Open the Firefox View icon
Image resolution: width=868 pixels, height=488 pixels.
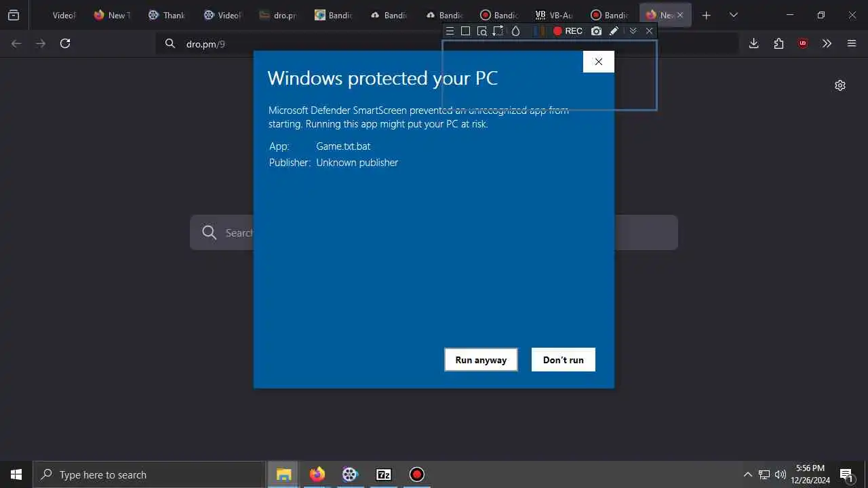tap(14, 15)
